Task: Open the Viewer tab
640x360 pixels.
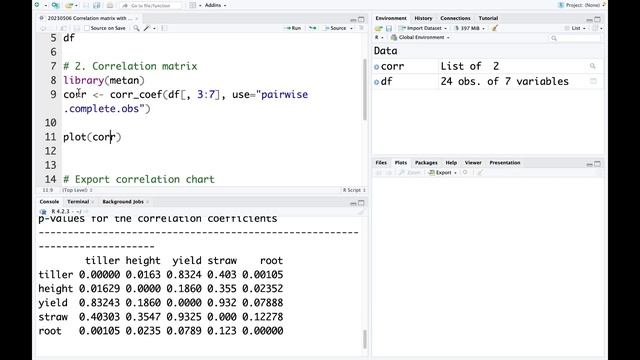Action: [473, 163]
